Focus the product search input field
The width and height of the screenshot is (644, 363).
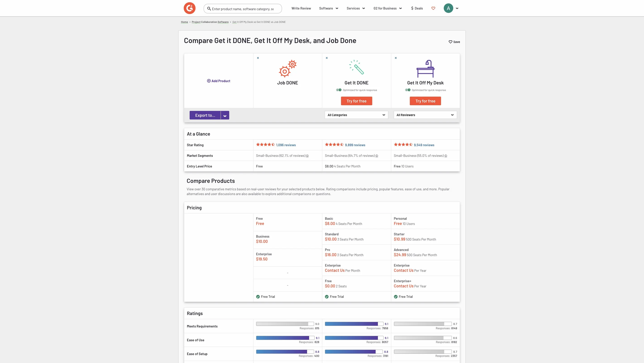click(243, 9)
